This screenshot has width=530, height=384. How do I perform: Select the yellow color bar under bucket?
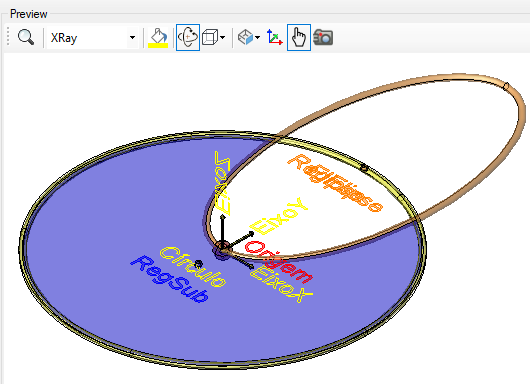[158, 45]
